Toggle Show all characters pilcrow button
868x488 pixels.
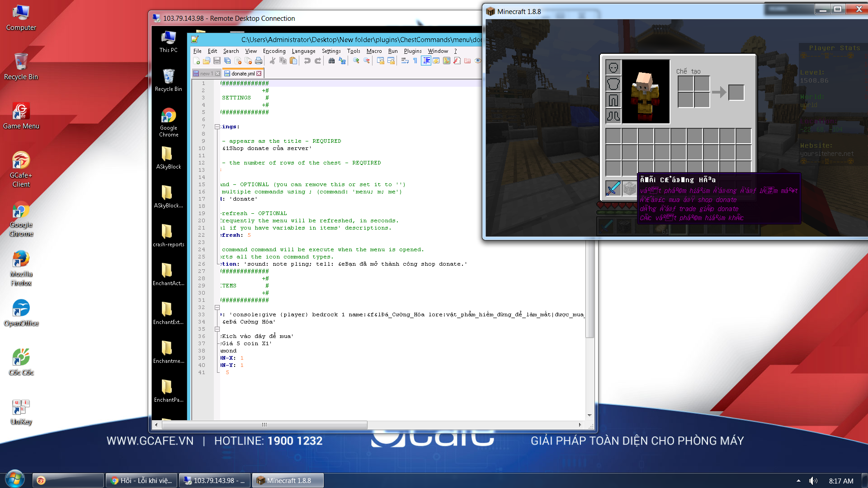[x=415, y=61]
